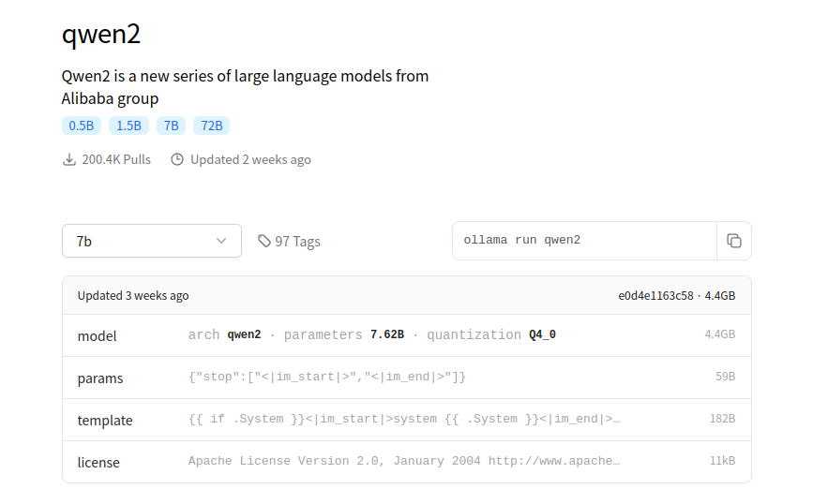Open the params row with stop tokens

pos(407,378)
